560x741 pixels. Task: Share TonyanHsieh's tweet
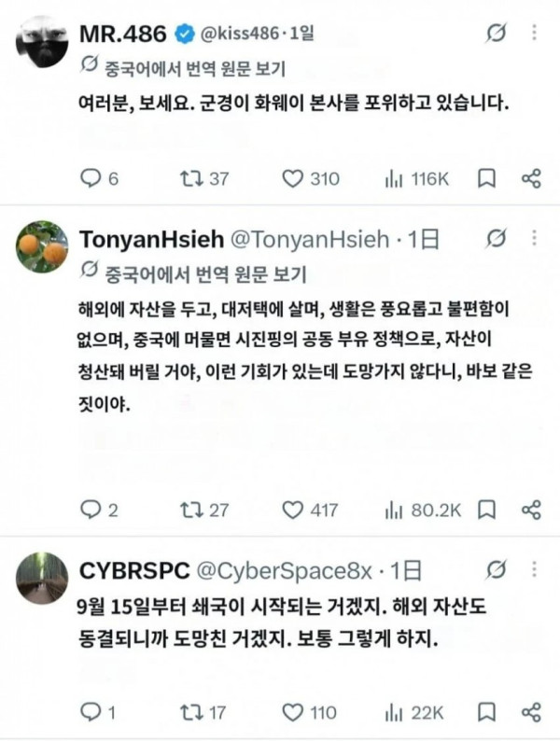pos(531,510)
